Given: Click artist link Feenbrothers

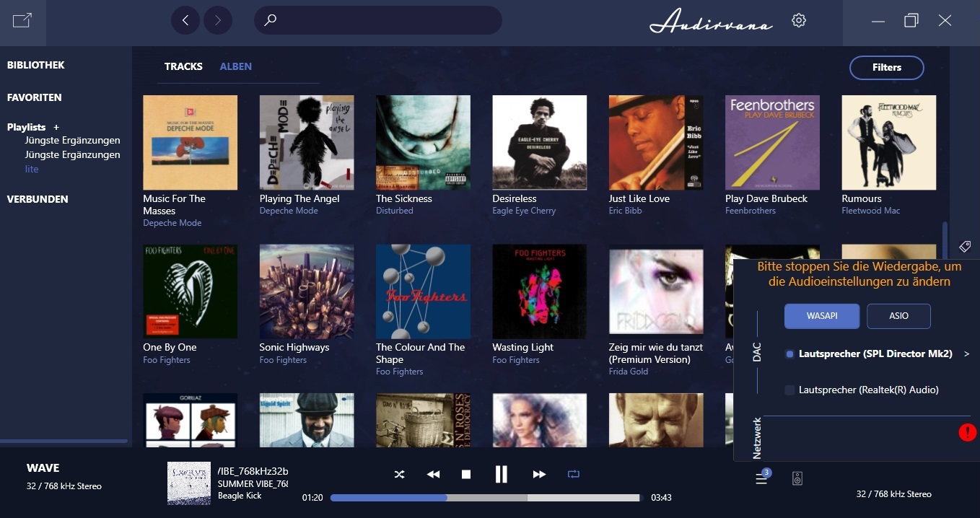Looking at the screenshot, I should (x=751, y=211).
